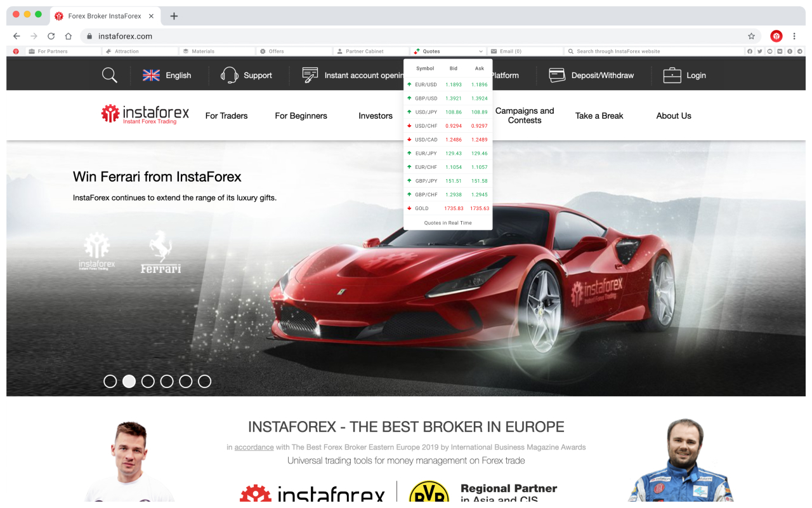Select third carousel slide dot
The image size is (812, 508).
pyautogui.click(x=148, y=381)
